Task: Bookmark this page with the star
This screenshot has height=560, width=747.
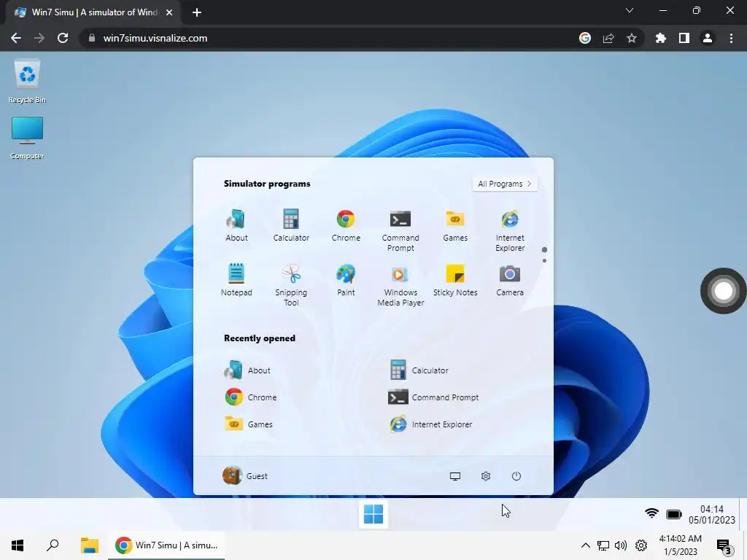Action: (631, 38)
